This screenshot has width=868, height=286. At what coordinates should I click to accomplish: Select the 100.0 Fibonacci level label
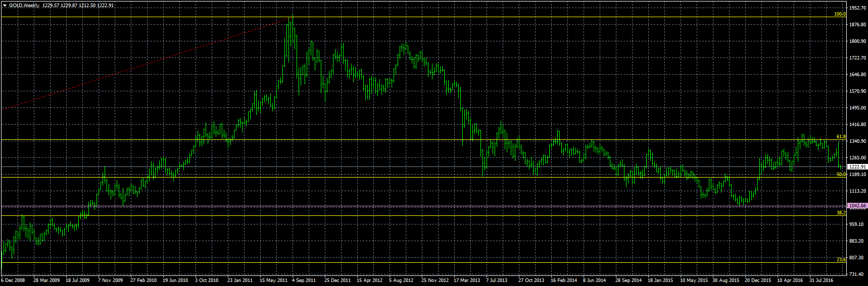[840, 14]
